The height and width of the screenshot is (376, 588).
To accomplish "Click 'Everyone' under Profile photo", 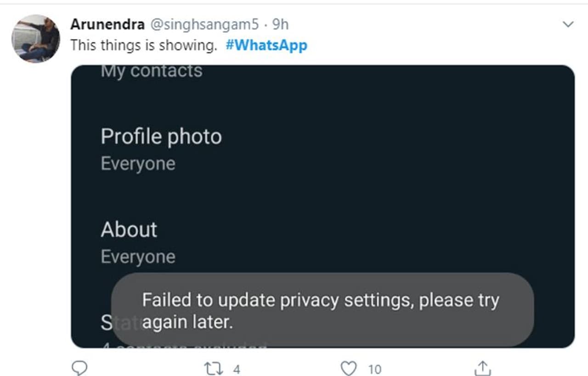I will pos(138,164).
